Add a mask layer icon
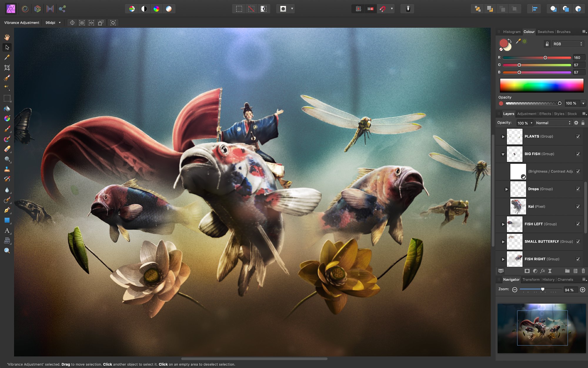 tap(527, 271)
